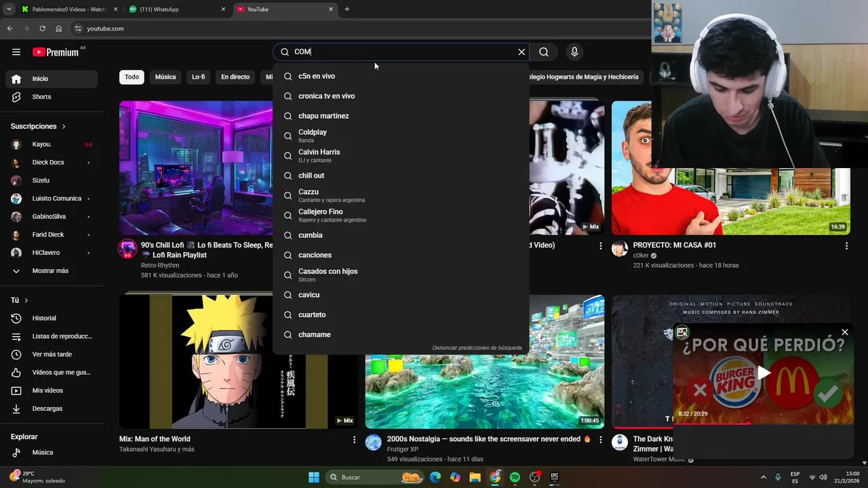Open the Windows Start menu
The image size is (868, 488).
click(x=314, y=477)
